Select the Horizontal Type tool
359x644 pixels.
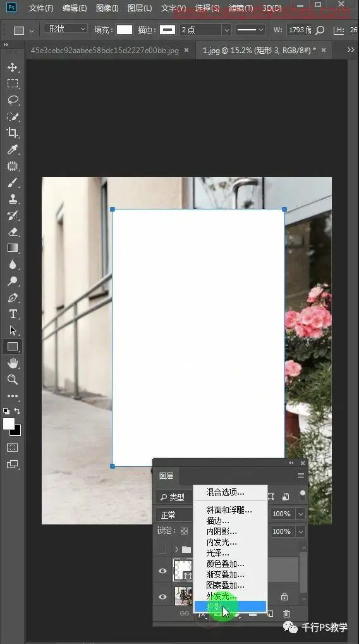[x=12, y=314]
